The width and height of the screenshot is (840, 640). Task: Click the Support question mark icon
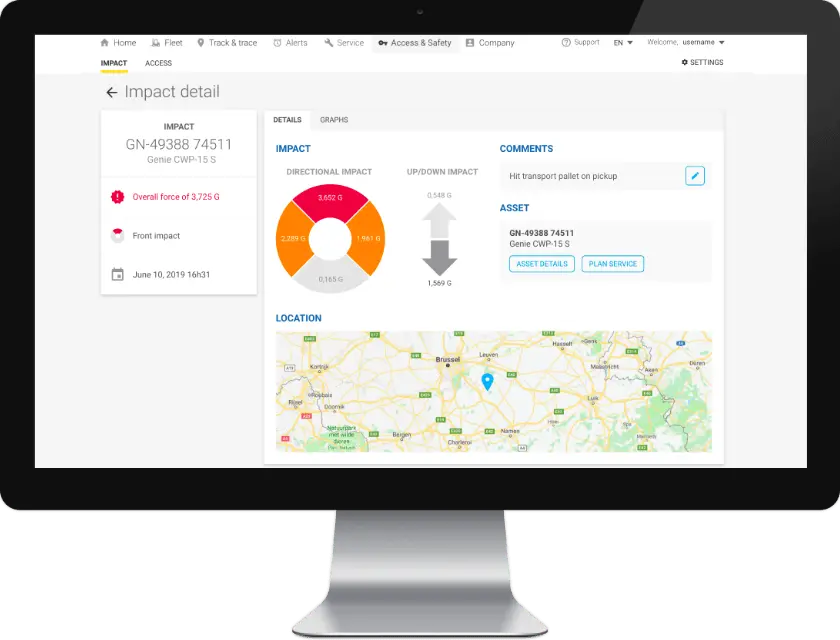(566, 42)
